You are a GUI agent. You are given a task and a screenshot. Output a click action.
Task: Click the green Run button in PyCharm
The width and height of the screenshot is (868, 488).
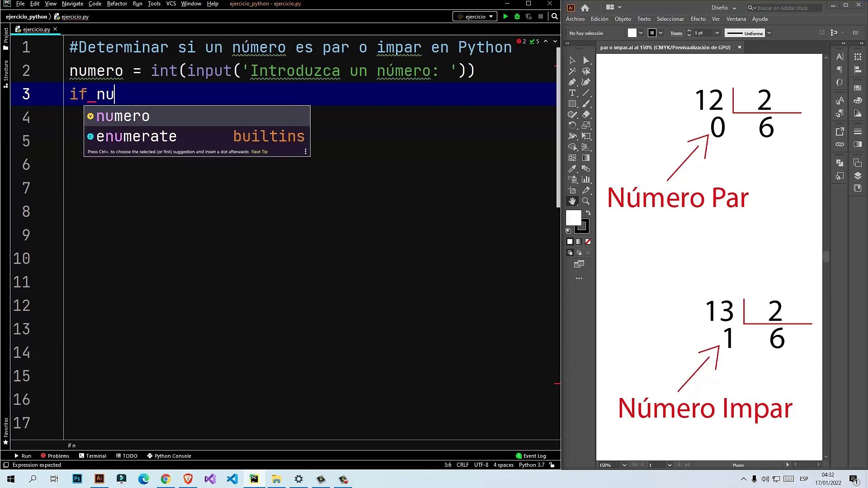(505, 17)
